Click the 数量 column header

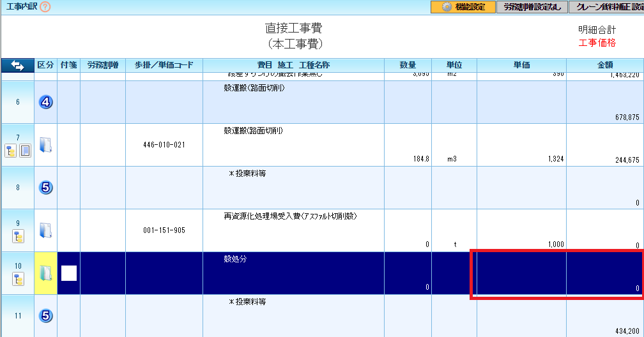coord(408,65)
